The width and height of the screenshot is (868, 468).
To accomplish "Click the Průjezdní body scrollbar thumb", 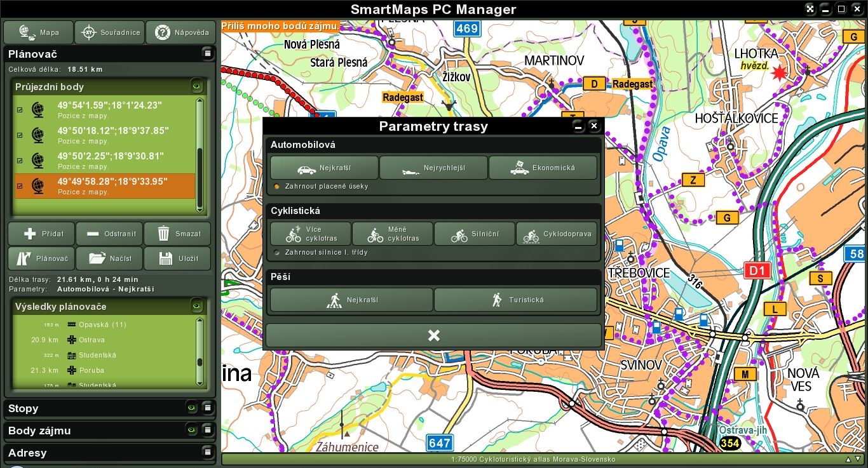I will [200, 177].
